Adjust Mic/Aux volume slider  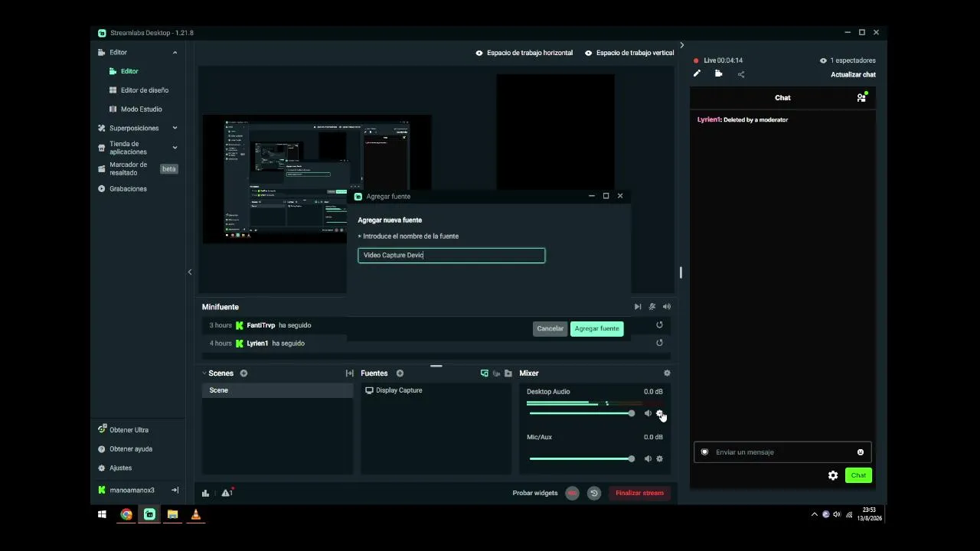coord(582,459)
